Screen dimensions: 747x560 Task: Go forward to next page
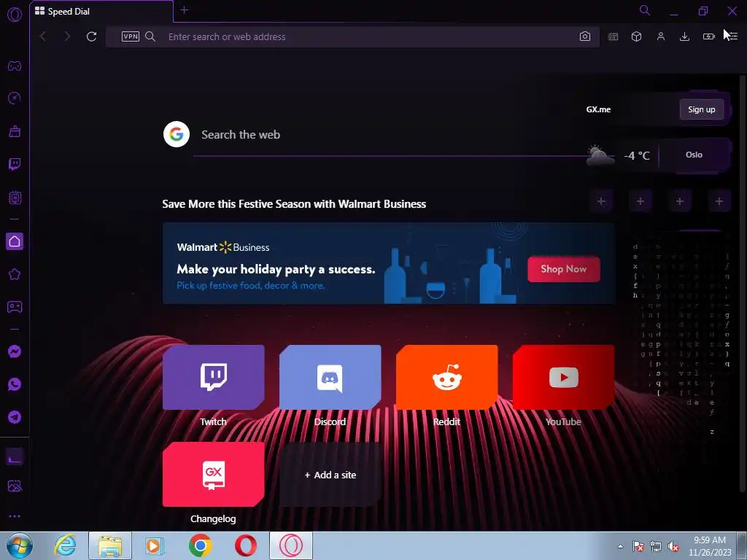coord(67,36)
